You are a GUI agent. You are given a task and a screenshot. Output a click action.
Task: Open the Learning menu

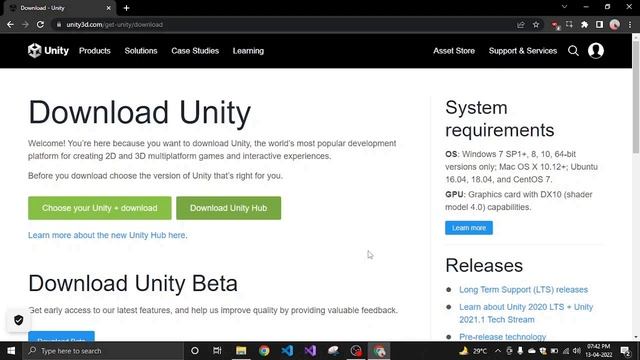click(248, 51)
